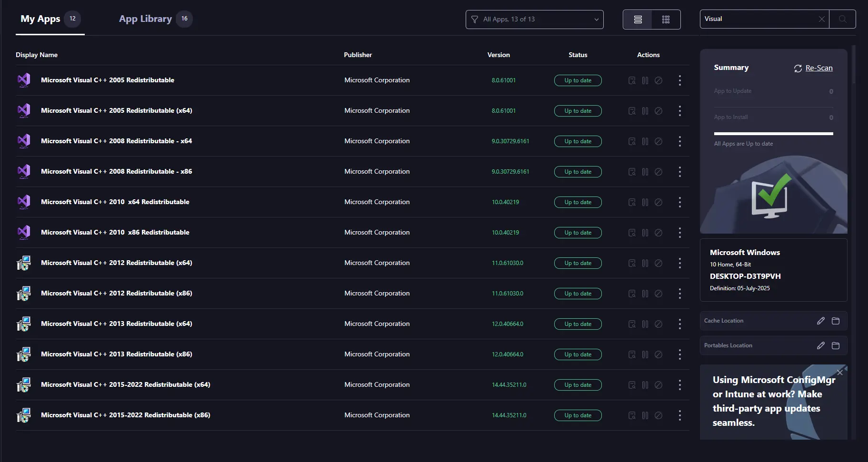The width and height of the screenshot is (868, 462).
Task: Click the DESKTOP-D3T9PVH computer name
Action: coord(745,276)
